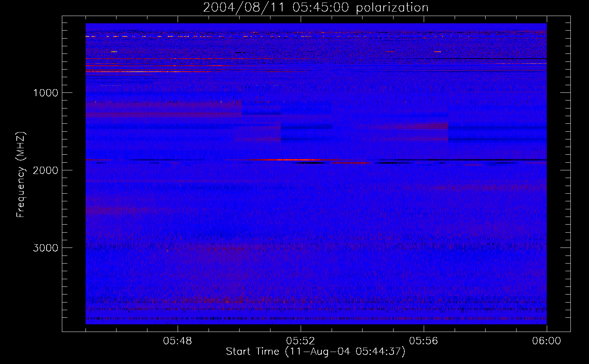Select the 2000 frequency axis label
The width and height of the screenshot is (589, 364).
pos(46,170)
